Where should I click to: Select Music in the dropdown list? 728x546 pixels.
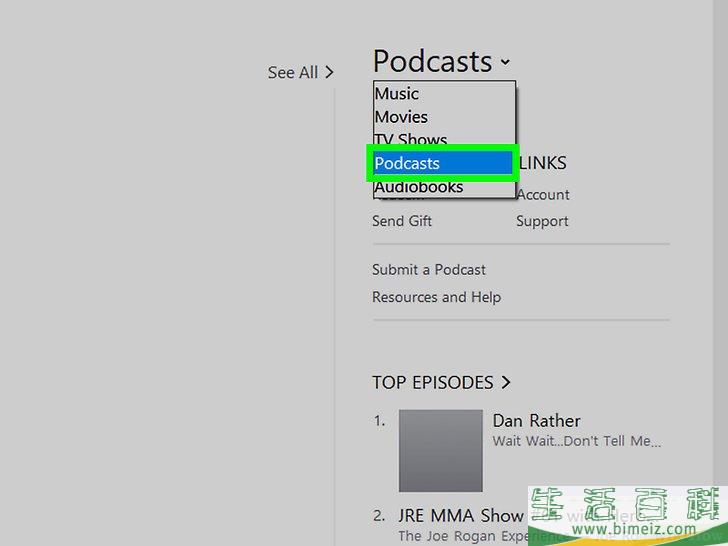tap(444, 93)
